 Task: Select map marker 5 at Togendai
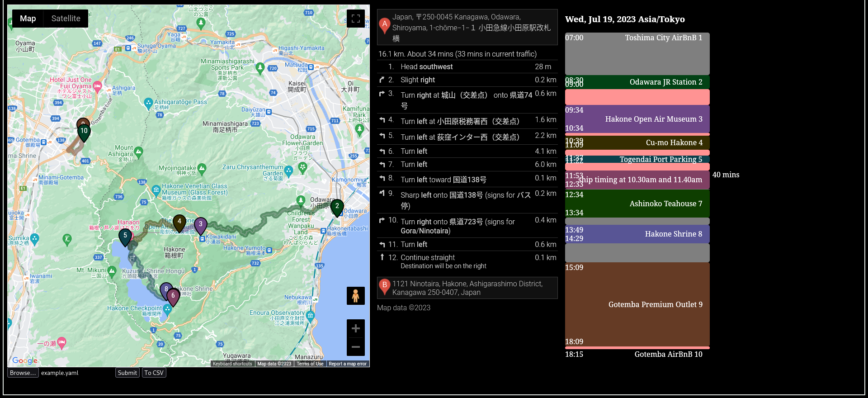click(125, 237)
